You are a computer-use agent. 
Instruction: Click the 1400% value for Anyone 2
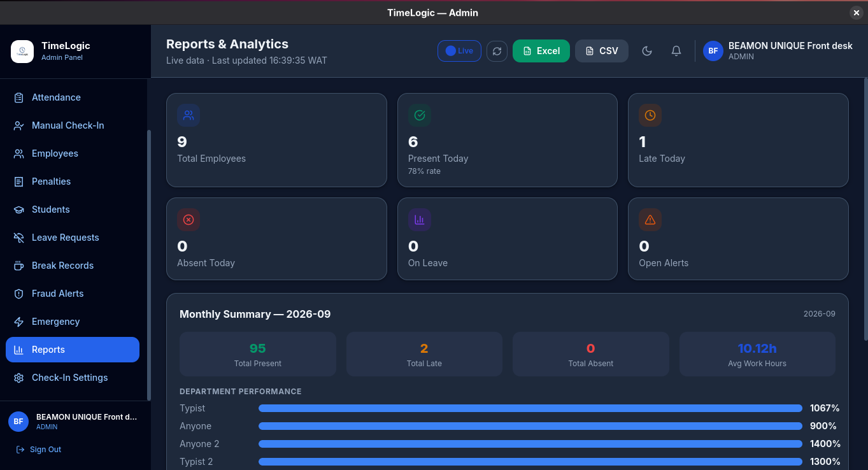coord(825,444)
